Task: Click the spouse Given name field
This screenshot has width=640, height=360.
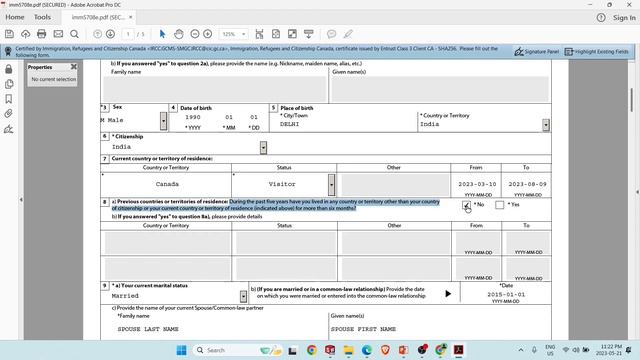Action: pyautogui.click(x=439, y=329)
